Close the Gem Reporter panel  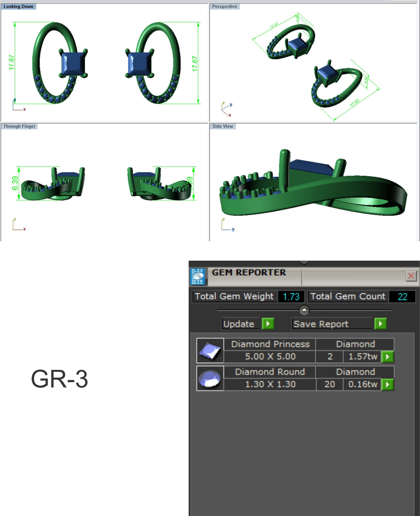pyautogui.click(x=411, y=276)
